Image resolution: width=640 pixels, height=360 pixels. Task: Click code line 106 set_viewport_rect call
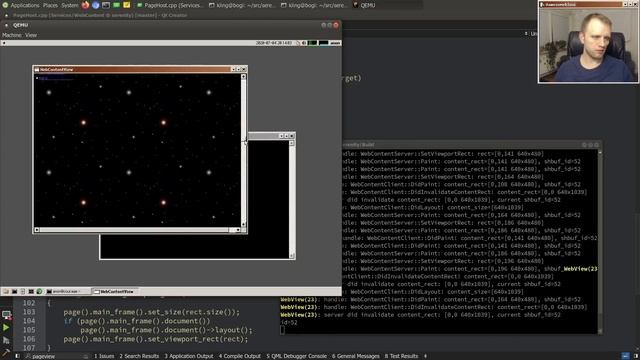coord(156,339)
